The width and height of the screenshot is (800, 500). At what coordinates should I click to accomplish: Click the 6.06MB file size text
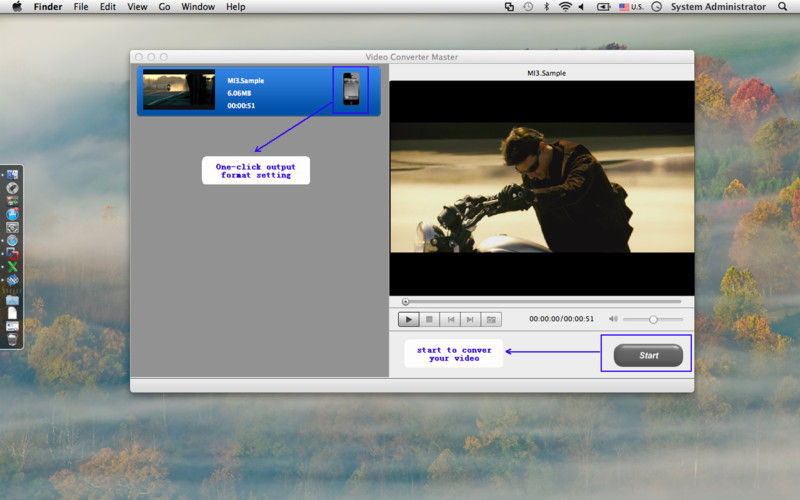(x=239, y=93)
